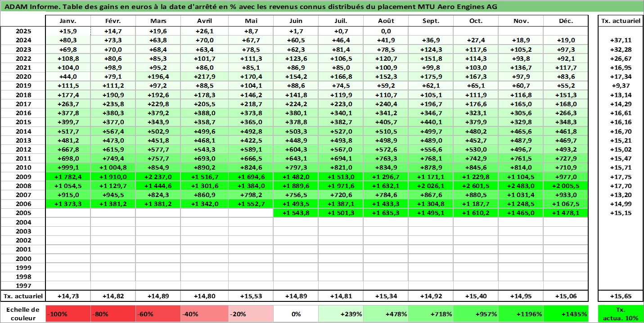644x323 pixels.
Task: Select the 2005 row label
Action: 23,213
